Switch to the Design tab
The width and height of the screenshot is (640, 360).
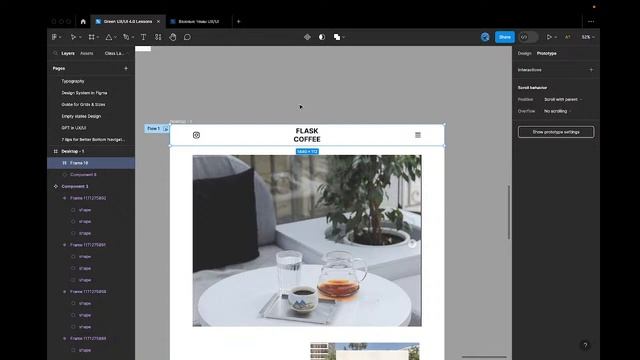point(524,53)
